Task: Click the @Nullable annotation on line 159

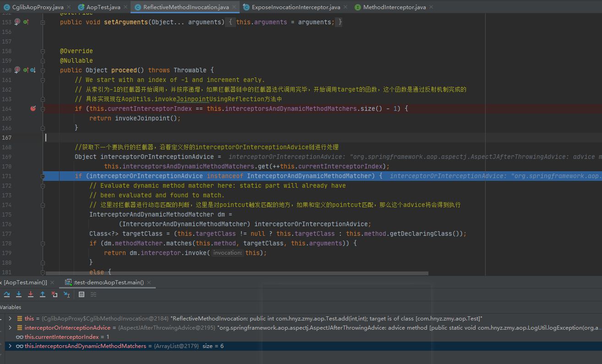Action: coord(76,60)
